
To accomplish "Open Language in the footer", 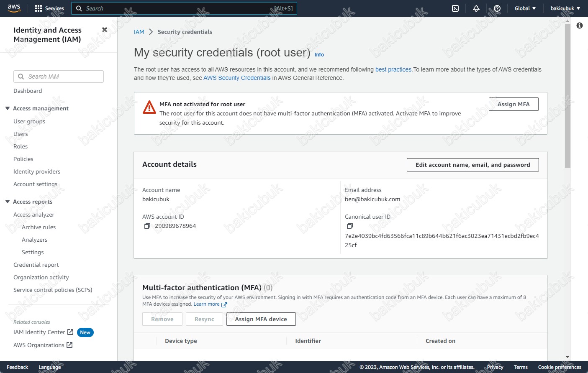I will (49, 367).
